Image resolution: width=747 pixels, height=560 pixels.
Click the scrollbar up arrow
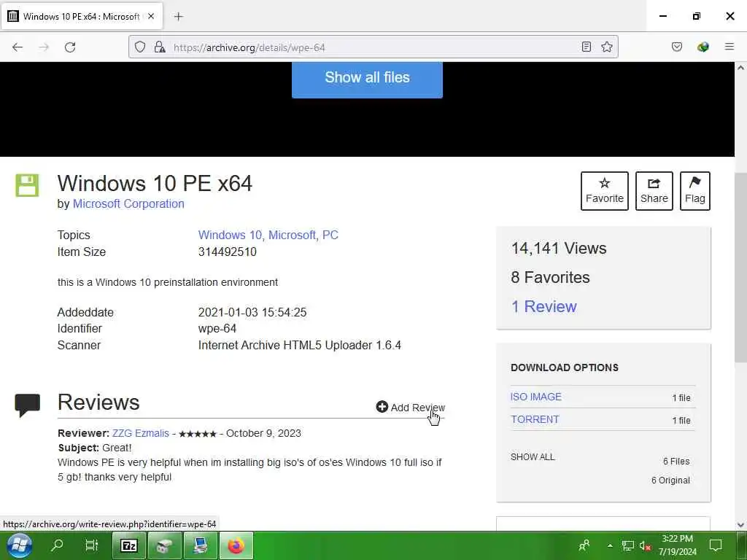(x=741, y=68)
